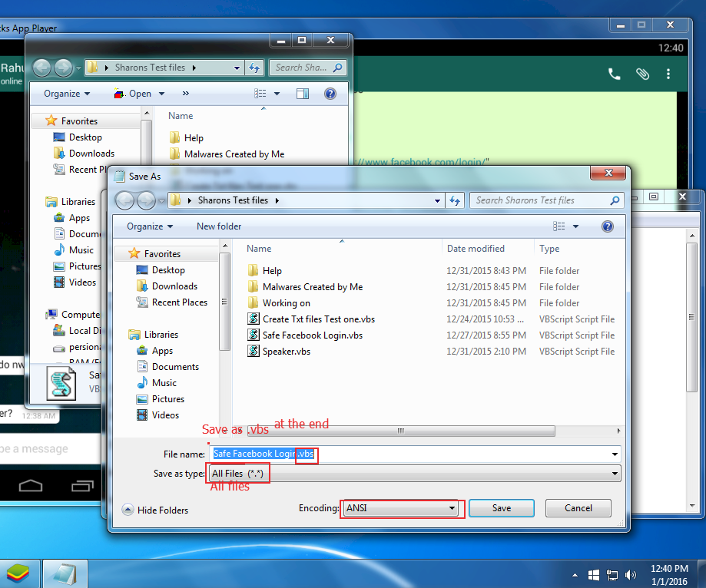This screenshot has height=588, width=706.
Task: Sort by Type column header
Action: click(x=549, y=249)
